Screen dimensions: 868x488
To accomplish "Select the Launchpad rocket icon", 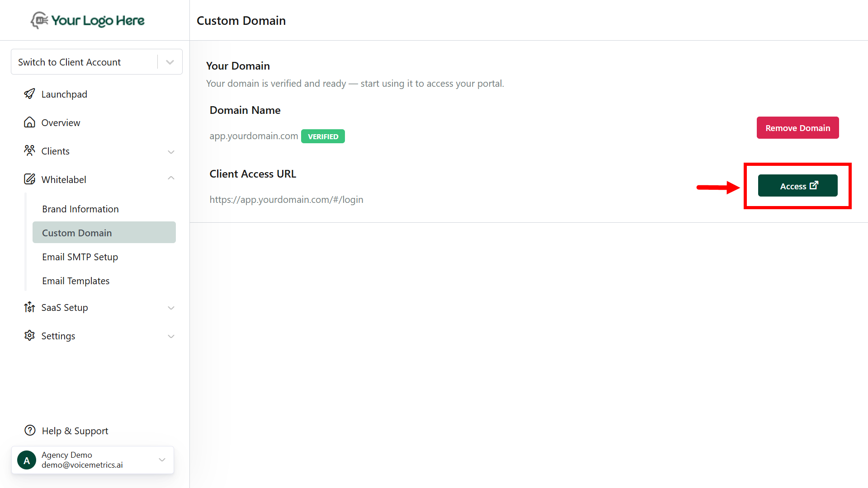I will (29, 94).
